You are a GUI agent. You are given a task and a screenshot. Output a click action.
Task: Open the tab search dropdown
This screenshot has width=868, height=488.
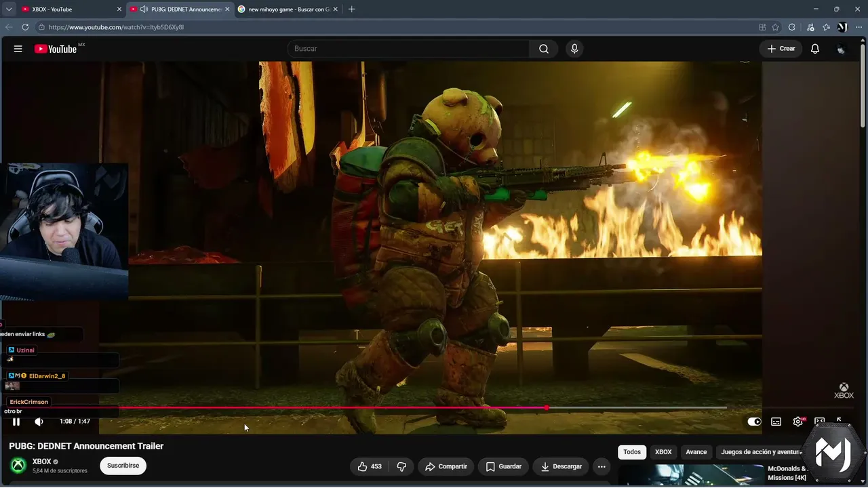[x=9, y=9]
